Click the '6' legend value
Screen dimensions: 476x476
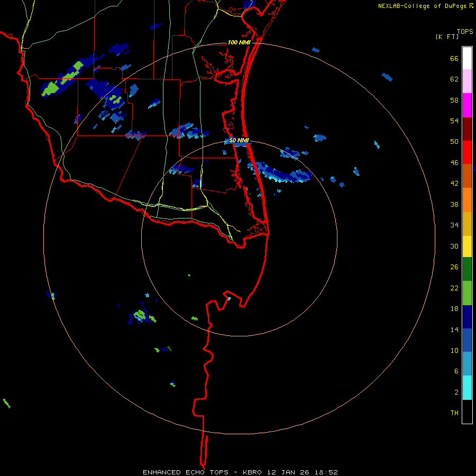tap(456, 371)
